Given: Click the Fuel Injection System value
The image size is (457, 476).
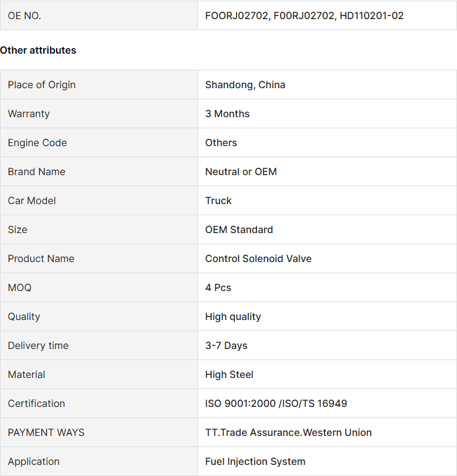Looking at the screenshot, I should pos(255,461).
